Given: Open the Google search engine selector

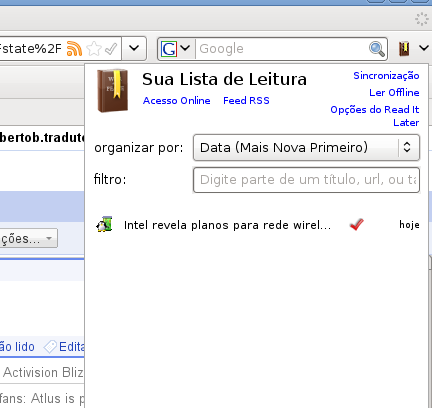Looking at the screenshot, I should [x=175, y=49].
